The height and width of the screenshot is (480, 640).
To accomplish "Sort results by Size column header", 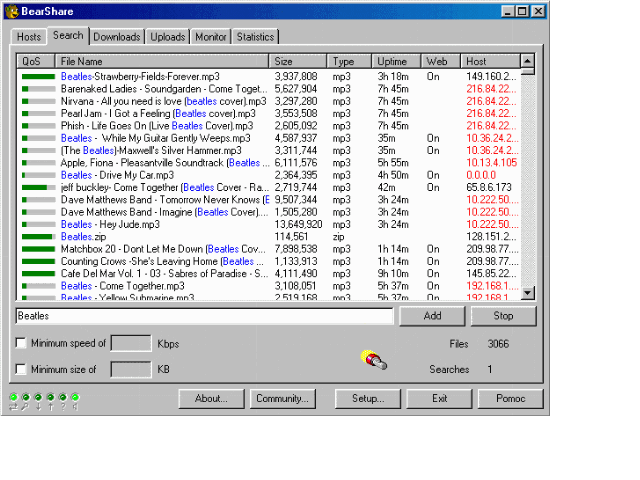I will click(x=298, y=61).
